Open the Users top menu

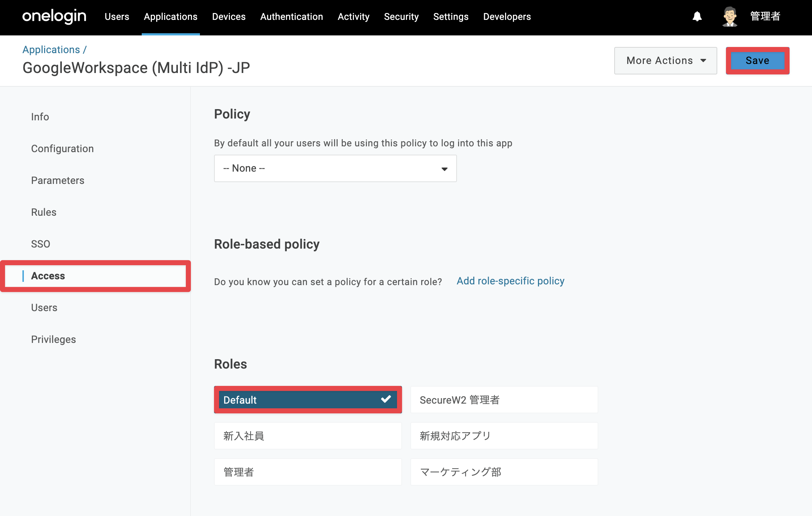point(117,17)
